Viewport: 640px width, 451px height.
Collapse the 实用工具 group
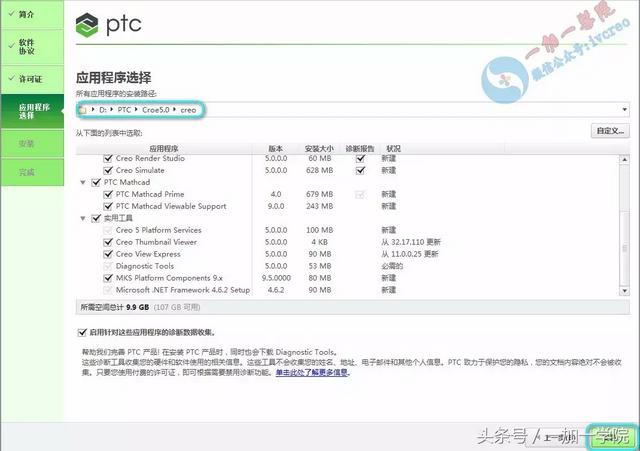click(83, 218)
